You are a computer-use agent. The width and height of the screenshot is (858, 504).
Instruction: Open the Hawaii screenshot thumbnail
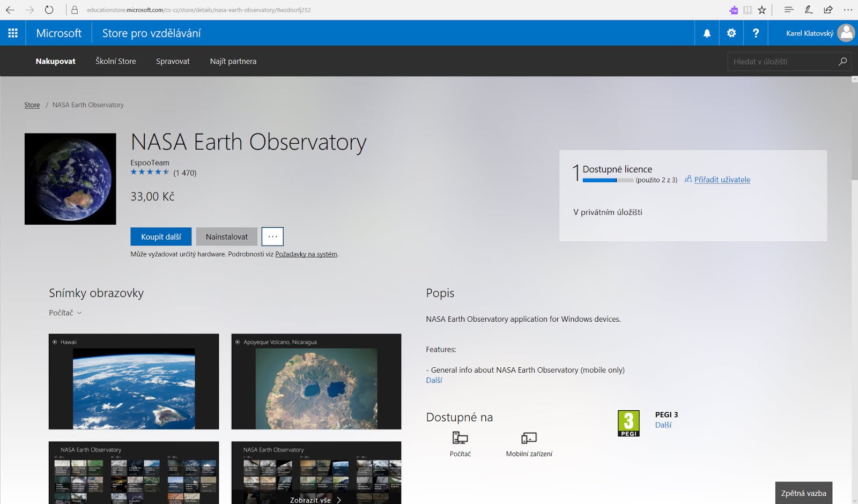[134, 381]
